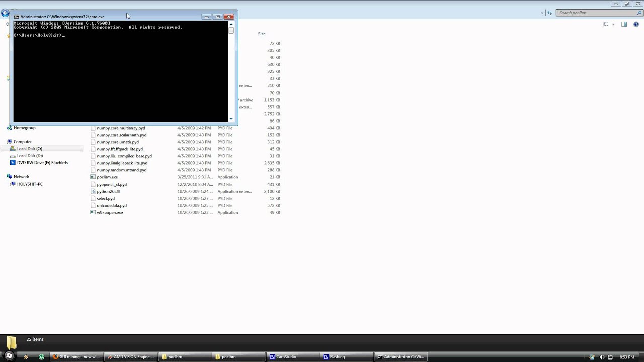Select DVD RW Drive (F:) Bluebirds
The width and height of the screenshot is (644, 362).
42,163
